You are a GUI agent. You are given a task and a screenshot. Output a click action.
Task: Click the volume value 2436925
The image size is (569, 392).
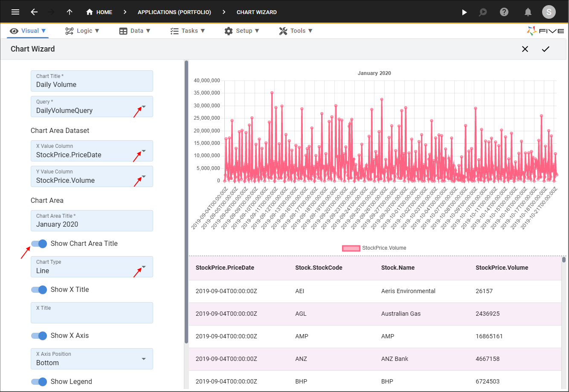488,314
